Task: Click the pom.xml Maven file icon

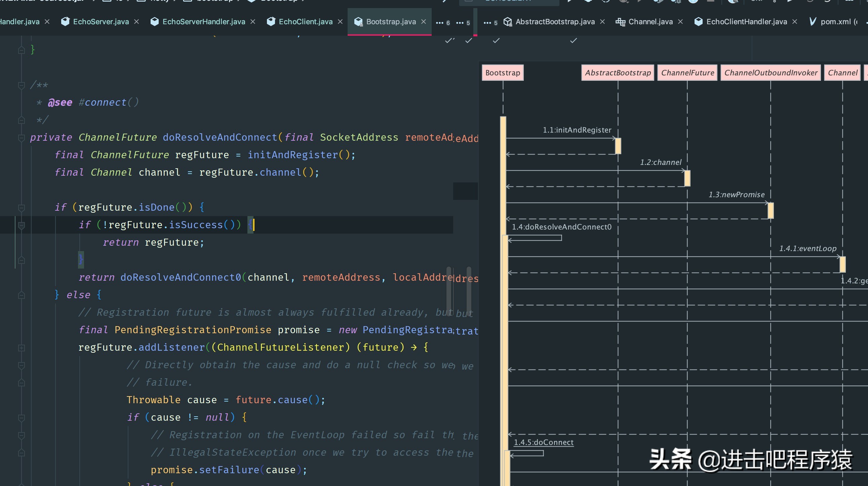Action: click(813, 22)
